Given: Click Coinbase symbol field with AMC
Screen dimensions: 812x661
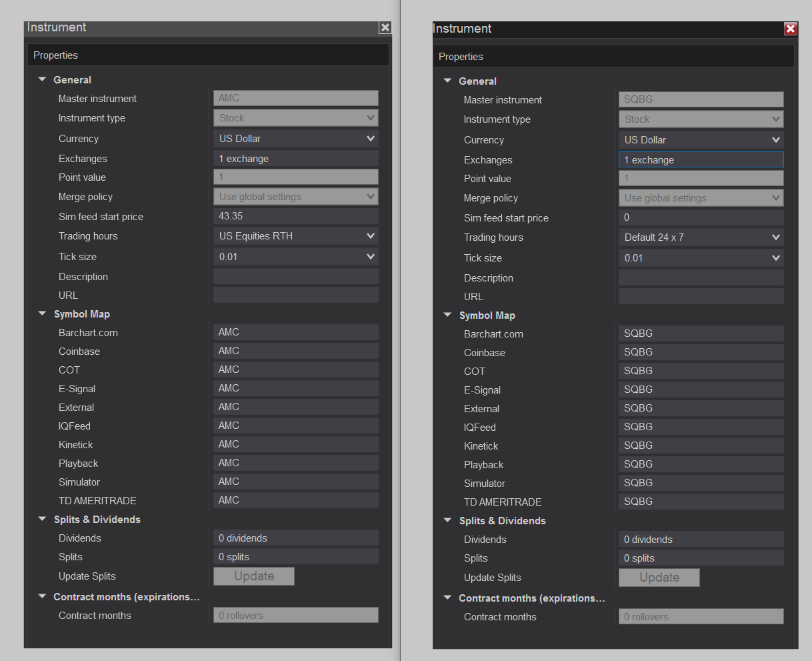Looking at the screenshot, I should coord(296,351).
